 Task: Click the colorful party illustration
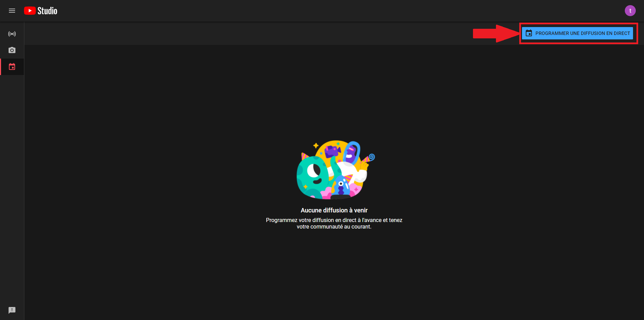pyautogui.click(x=334, y=170)
